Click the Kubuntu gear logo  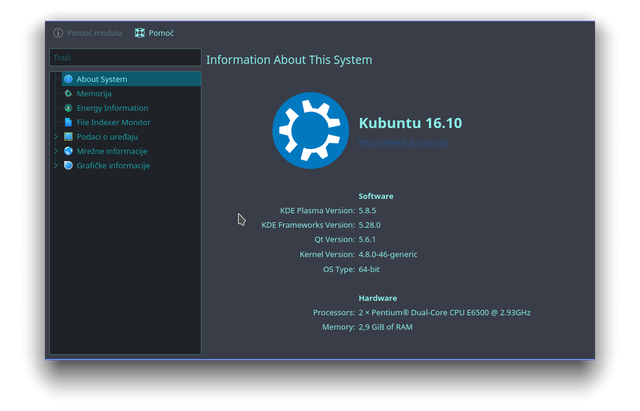tap(310, 131)
